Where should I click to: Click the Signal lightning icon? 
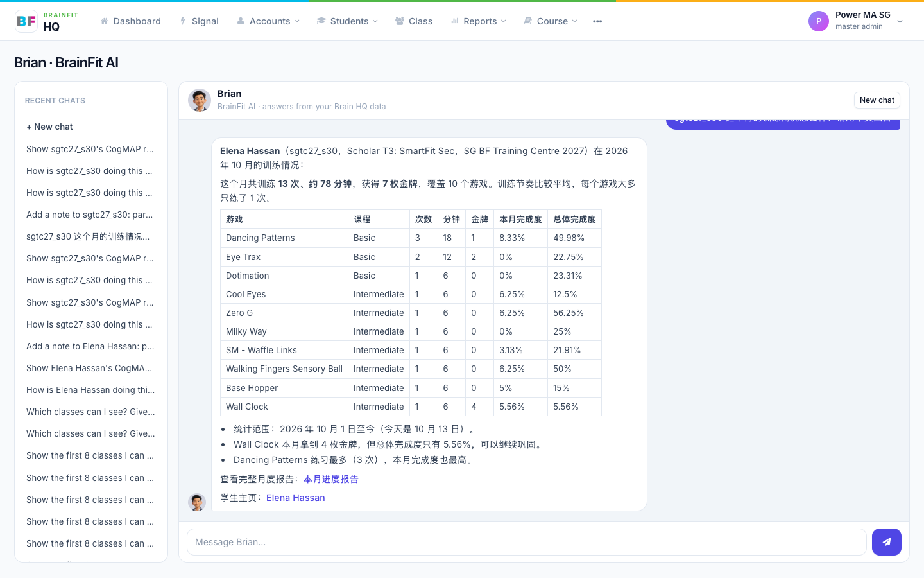183,21
